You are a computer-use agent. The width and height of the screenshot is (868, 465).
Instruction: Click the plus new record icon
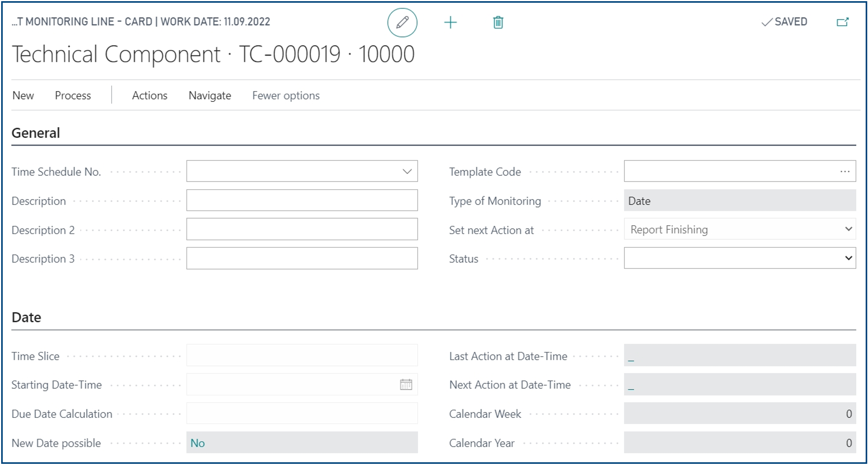click(x=450, y=22)
